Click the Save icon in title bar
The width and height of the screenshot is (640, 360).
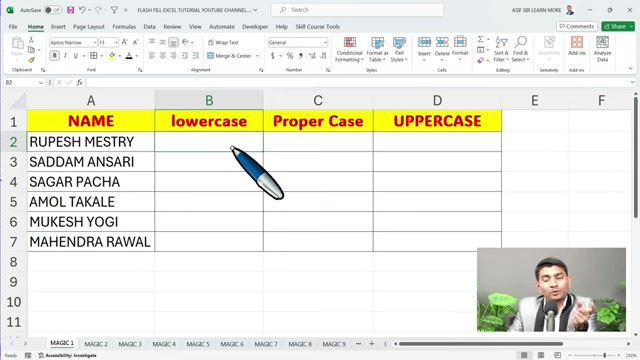70,10
